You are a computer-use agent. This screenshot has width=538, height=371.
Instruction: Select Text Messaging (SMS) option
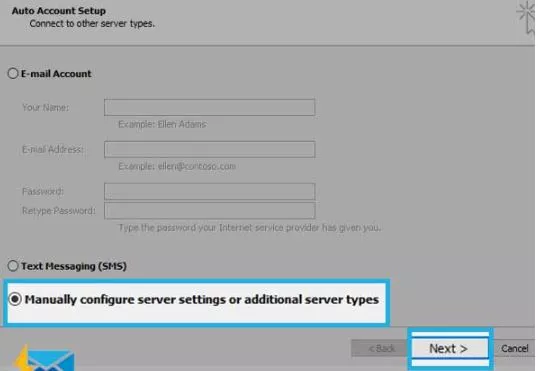pos(13,266)
